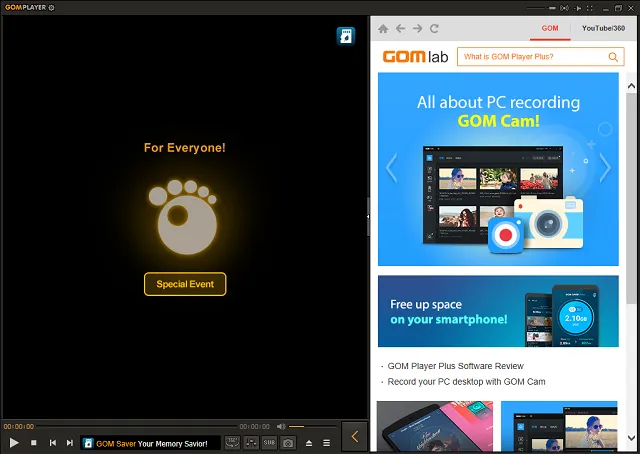Adjust the title bar transparency slider
Image resolution: width=640 pixels, height=454 pixels.
[x=541, y=8]
